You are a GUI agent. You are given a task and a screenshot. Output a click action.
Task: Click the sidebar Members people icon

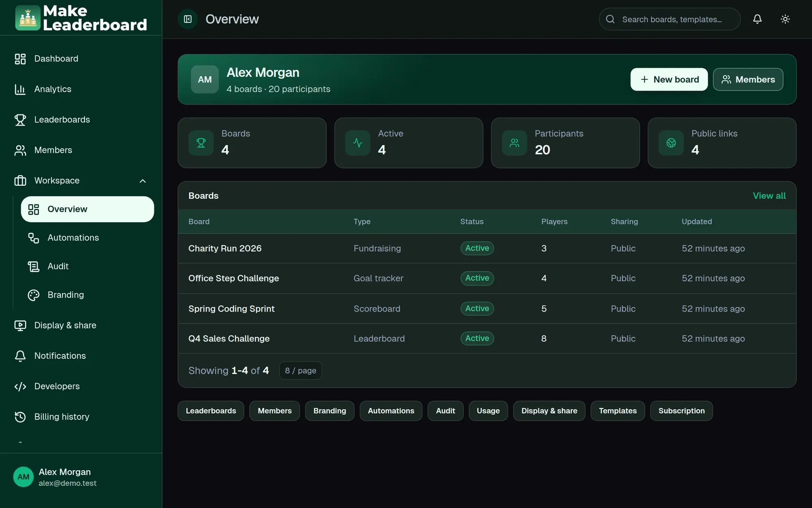[x=20, y=150]
